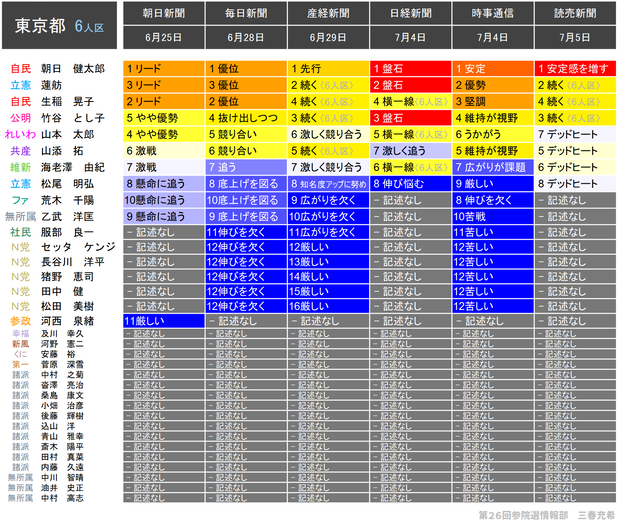Viewport: 620px width, 522px height.
Task: Click the 7 追う cell
Action: 246,167
